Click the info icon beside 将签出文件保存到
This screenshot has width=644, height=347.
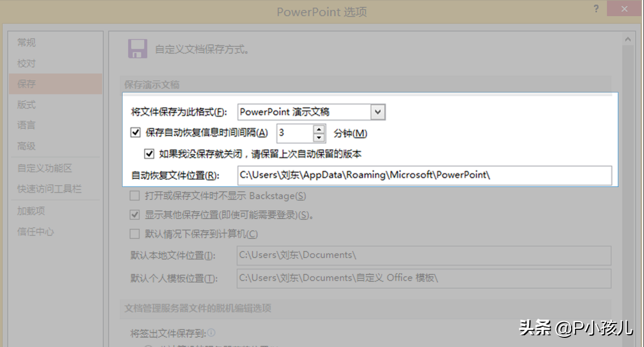pyautogui.click(x=211, y=333)
